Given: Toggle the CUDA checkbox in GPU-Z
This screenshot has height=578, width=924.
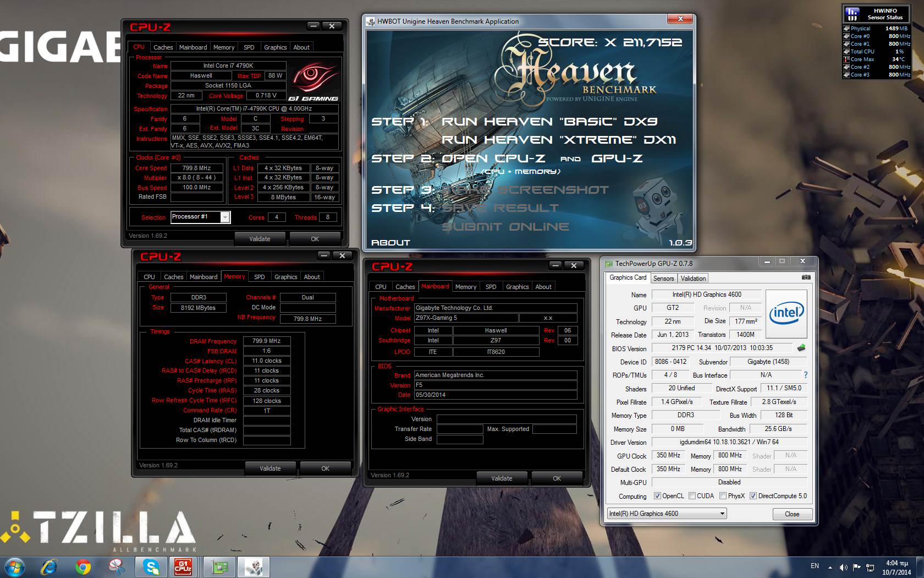Looking at the screenshot, I should coord(692,496).
